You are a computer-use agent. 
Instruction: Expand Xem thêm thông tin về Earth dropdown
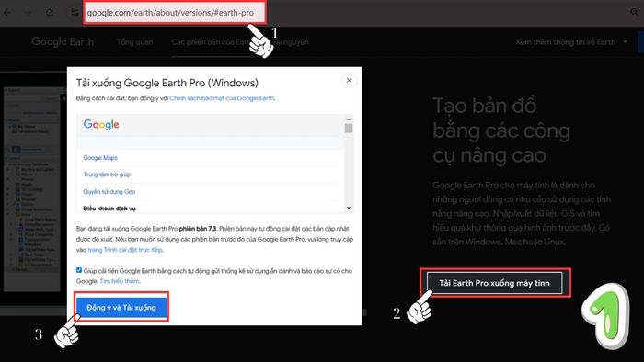click(x=571, y=42)
